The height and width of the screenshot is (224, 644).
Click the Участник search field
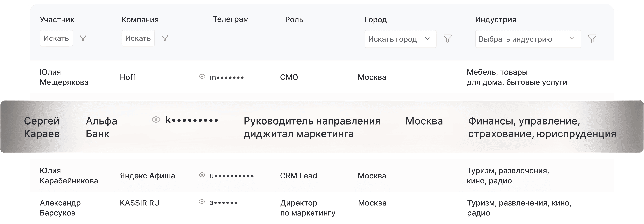point(57,38)
